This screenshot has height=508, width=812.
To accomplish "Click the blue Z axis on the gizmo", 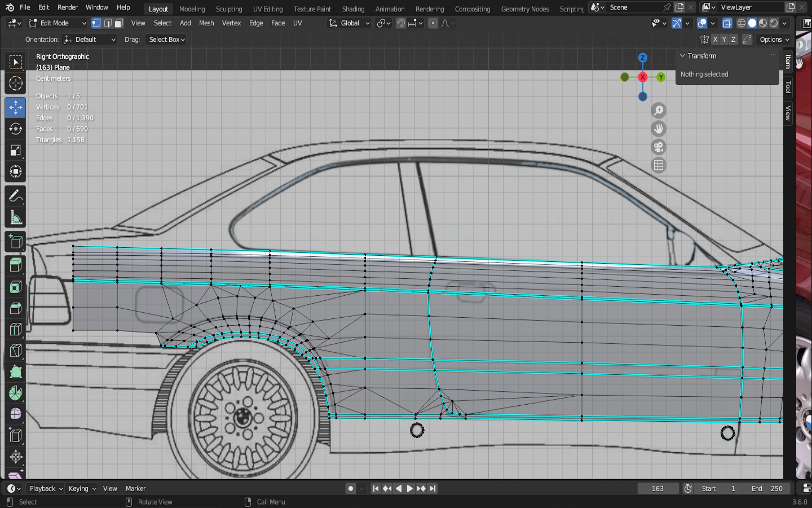I will tap(642, 58).
